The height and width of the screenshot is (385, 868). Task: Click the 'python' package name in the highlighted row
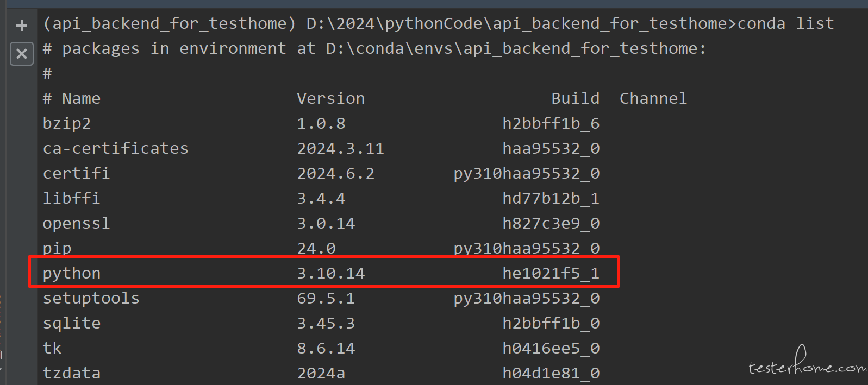(x=72, y=273)
